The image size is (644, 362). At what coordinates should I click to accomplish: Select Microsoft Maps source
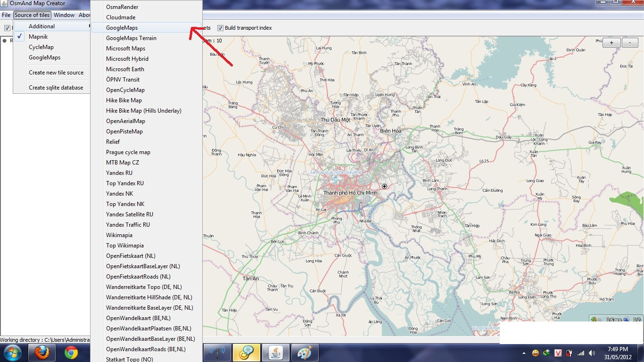[147, 49]
